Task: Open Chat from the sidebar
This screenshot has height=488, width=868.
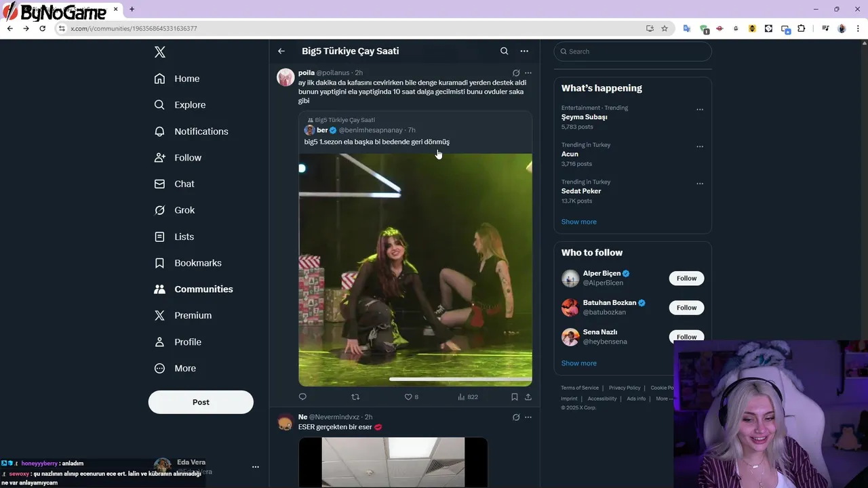Action: click(x=174, y=184)
